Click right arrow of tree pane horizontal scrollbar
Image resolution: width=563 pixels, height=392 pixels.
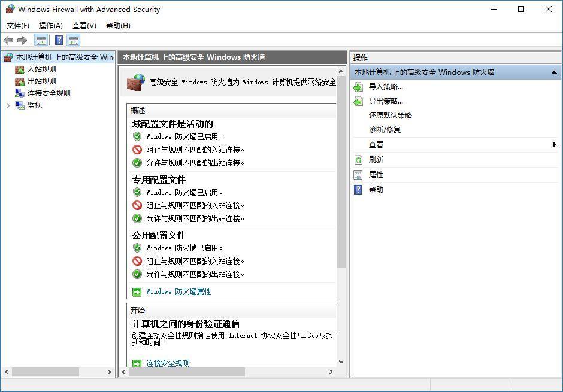pyautogui.click(x=110, y=372)
